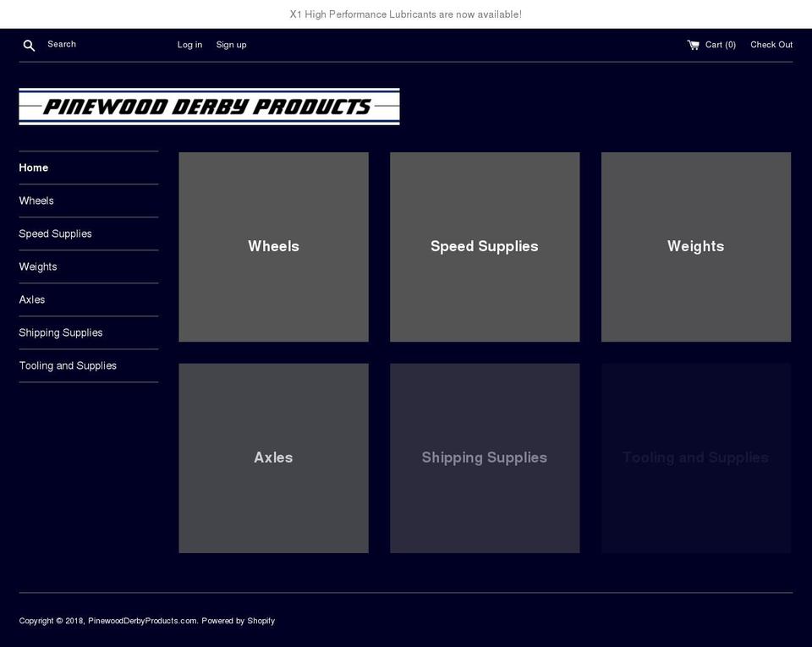Select Axles in sidebar menu

click(x=32, y=299)
